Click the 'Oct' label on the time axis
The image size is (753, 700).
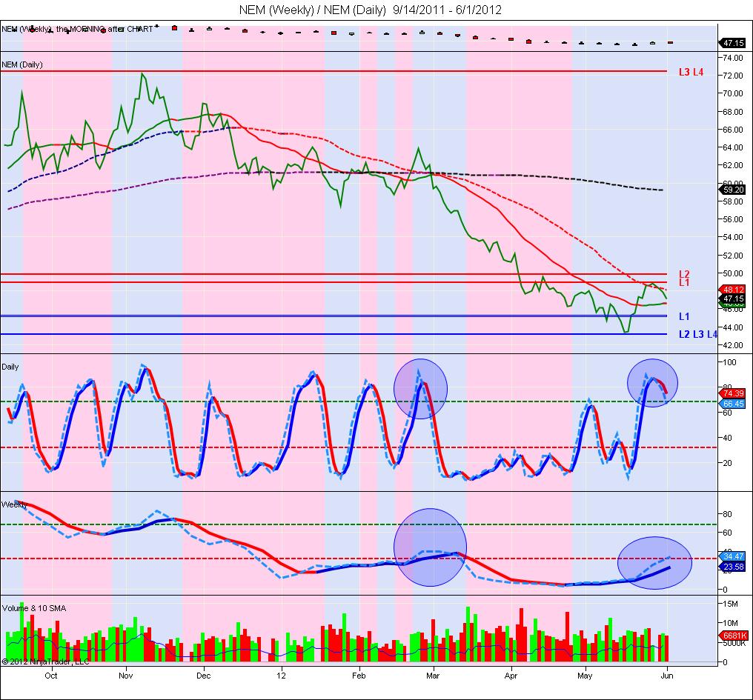[51, 676]
